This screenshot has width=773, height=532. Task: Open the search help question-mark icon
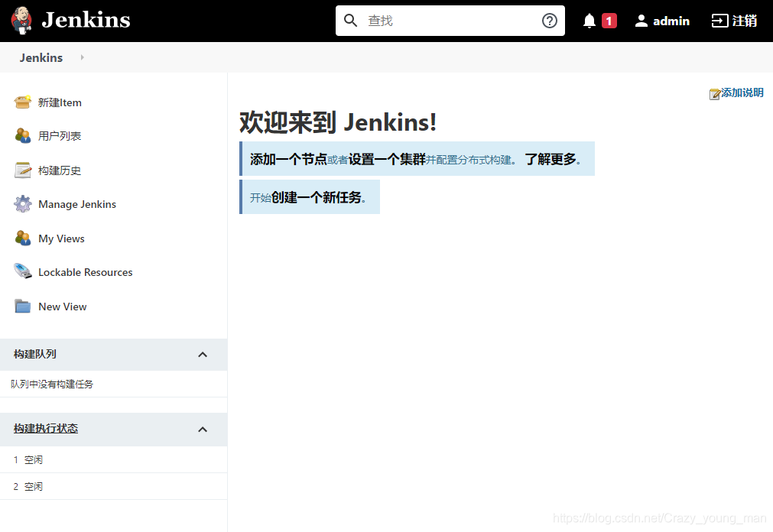pos(549,21)
